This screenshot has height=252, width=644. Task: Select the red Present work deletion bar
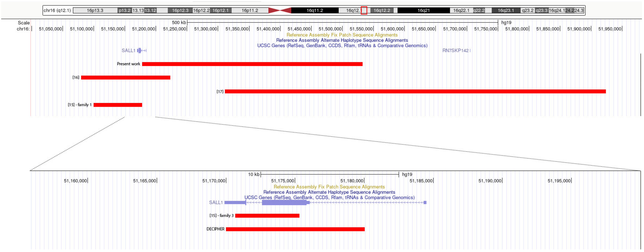pos(252,64)
